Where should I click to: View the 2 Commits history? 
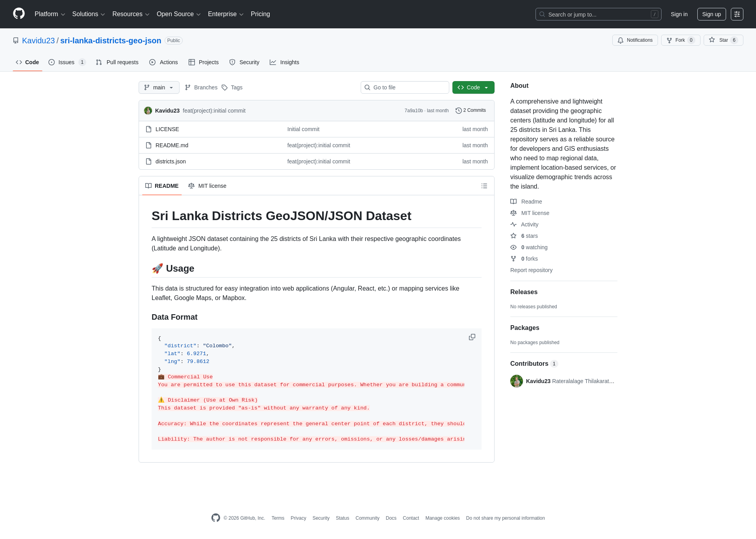tap(471, 111)
